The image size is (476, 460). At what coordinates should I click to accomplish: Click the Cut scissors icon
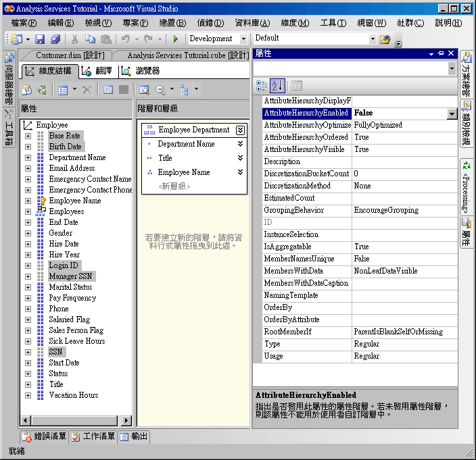[74, 39]
